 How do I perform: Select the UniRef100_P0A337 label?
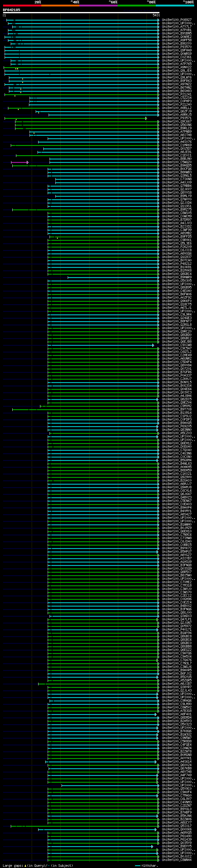(x=177, y=375)
